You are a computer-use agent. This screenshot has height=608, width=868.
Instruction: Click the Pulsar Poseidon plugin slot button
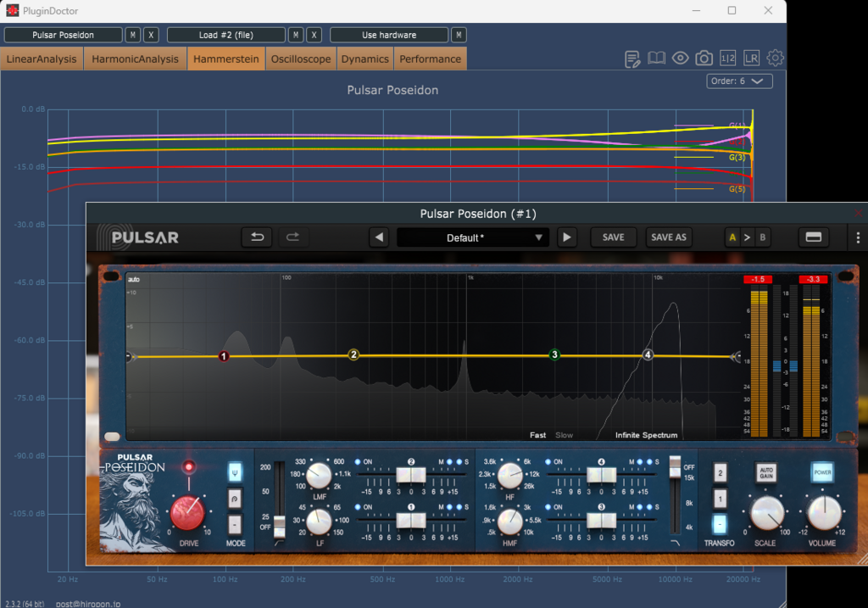63,35
